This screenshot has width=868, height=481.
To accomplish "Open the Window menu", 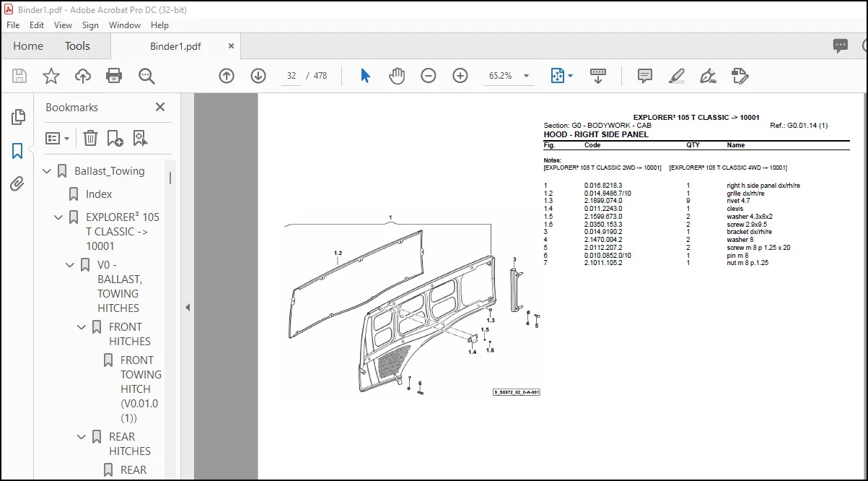I will coord(125,25).
